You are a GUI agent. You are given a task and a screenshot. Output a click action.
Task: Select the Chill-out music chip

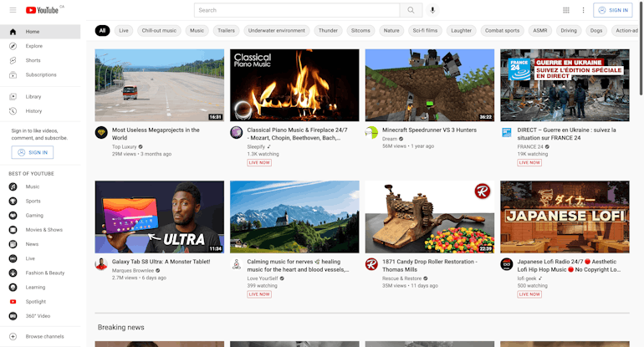point(159,30)
